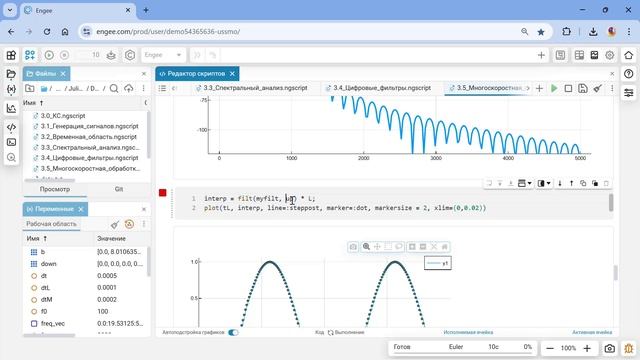
Task: Open the variables panel three-dots menu
Action: tap(144, 224)
